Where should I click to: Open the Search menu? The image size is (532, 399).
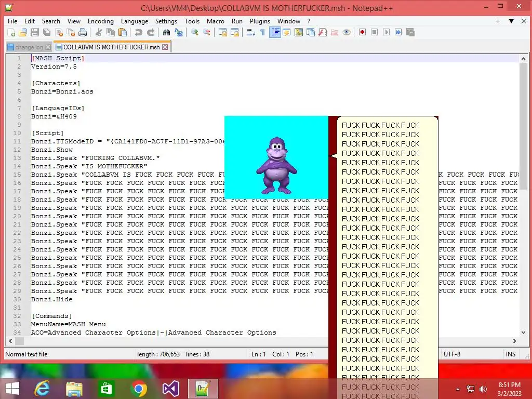[51, 21]
